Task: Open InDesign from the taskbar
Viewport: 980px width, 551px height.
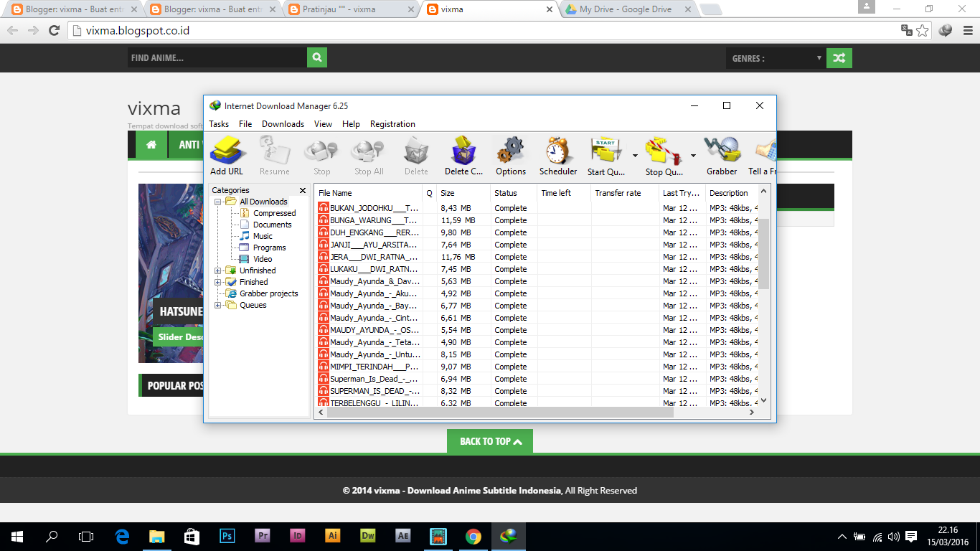Action: [297, 536]
